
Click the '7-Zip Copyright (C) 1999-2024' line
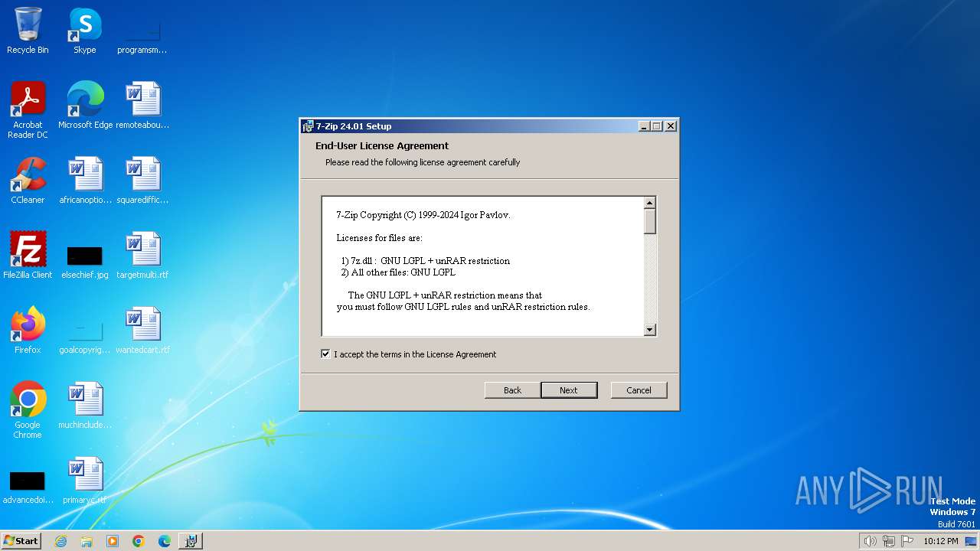point(423,215)
